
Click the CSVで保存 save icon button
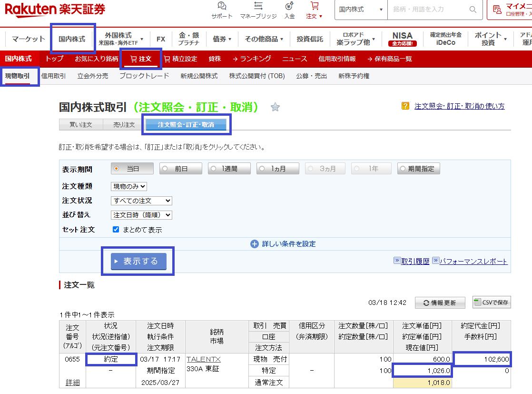(x=492, y=302)
